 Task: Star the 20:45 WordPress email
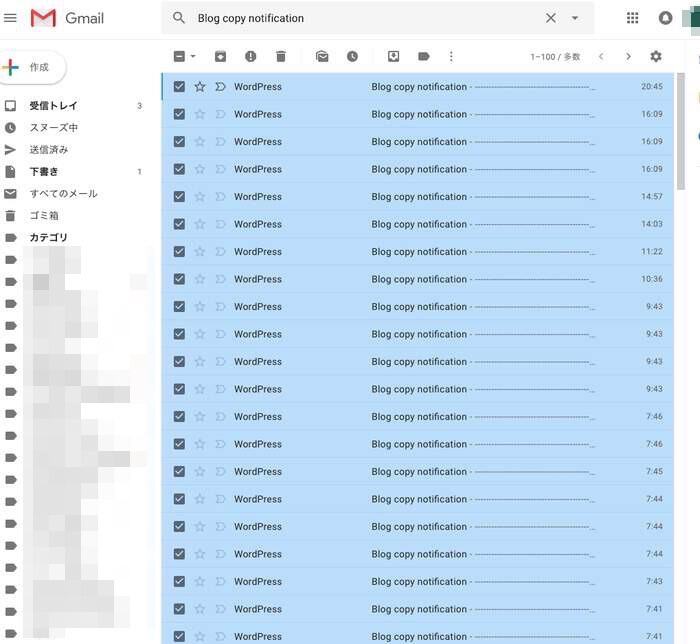(x=200, y=87)
